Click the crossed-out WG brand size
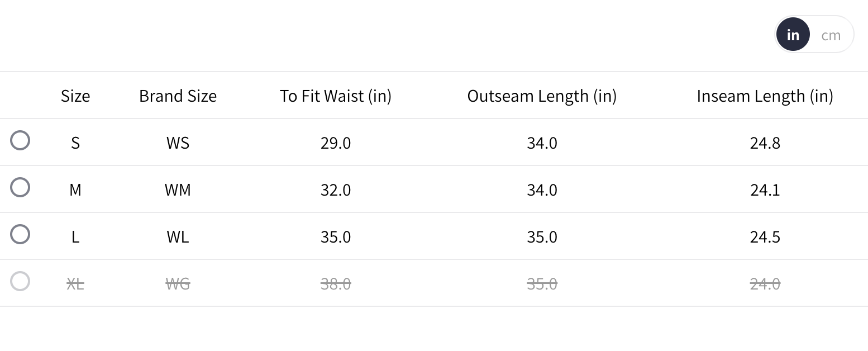The width and height of the screenshot is (868, 351). [178, 284]
